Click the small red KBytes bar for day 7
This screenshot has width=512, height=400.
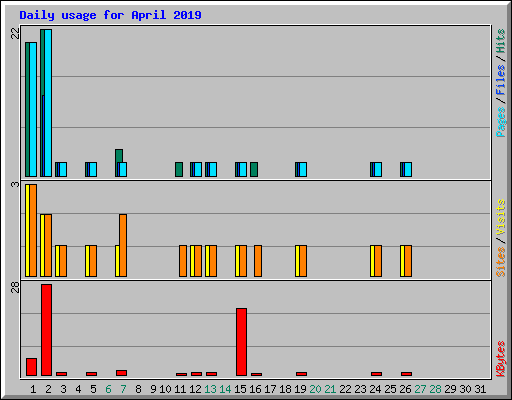tap(121, 373)
